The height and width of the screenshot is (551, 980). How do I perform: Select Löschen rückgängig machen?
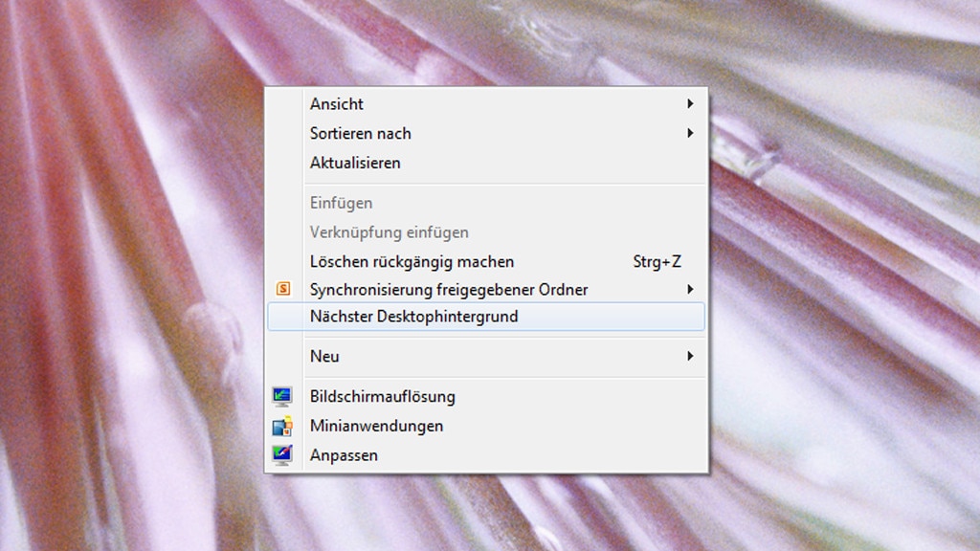point(485,261)
